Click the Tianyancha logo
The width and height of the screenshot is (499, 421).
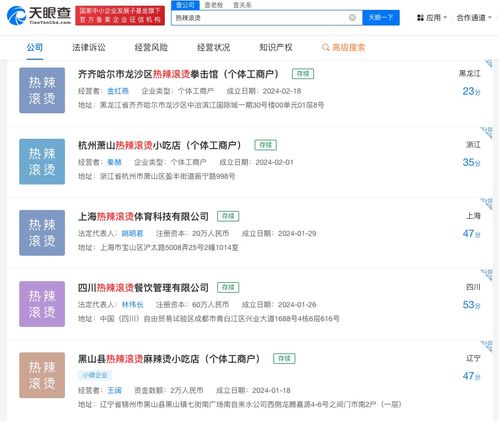coord(39,15)
